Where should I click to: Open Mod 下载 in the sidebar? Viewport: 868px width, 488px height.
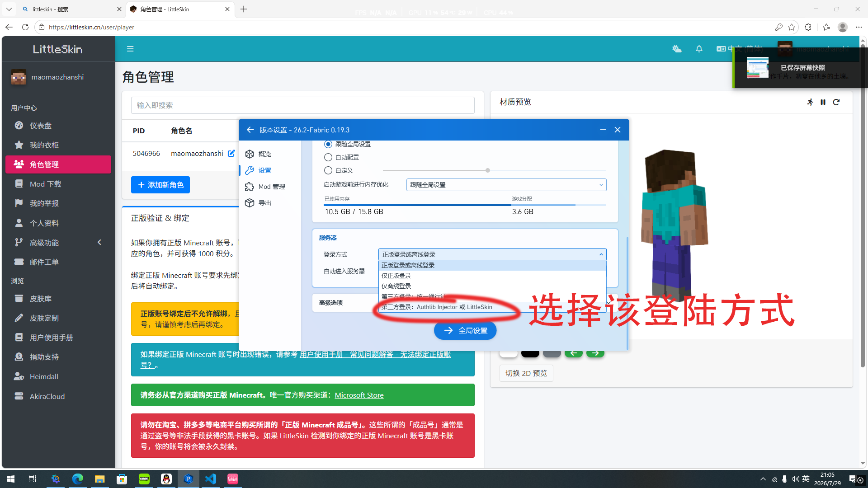[58, 184]
